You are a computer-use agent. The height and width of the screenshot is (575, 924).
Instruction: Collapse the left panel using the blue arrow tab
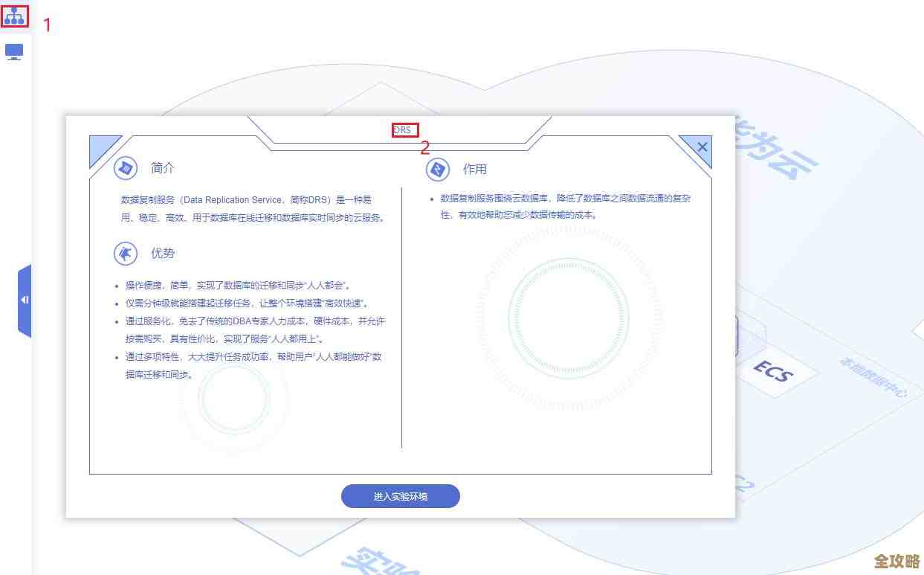click(23, 300)
